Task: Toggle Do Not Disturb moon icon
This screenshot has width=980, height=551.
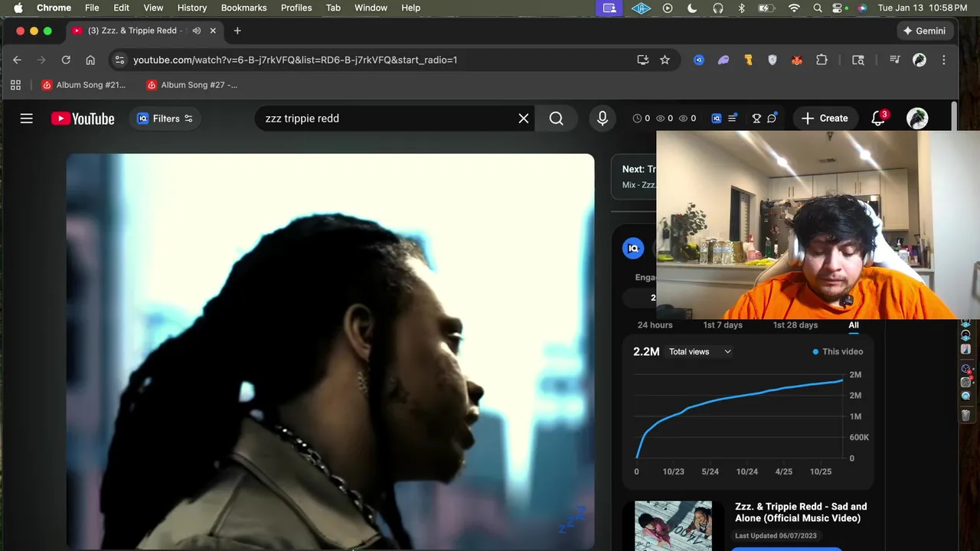Action: coord(692,8)
